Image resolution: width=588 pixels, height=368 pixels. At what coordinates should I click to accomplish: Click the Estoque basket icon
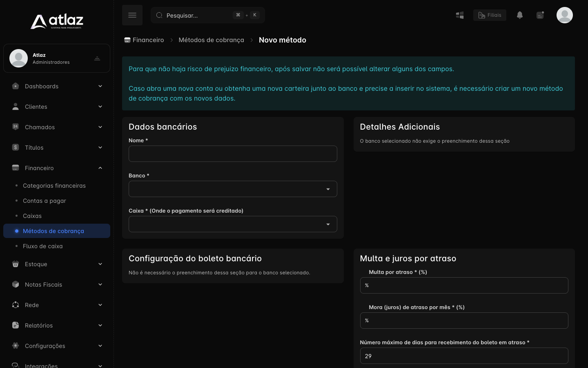click(x=16, y=264)
